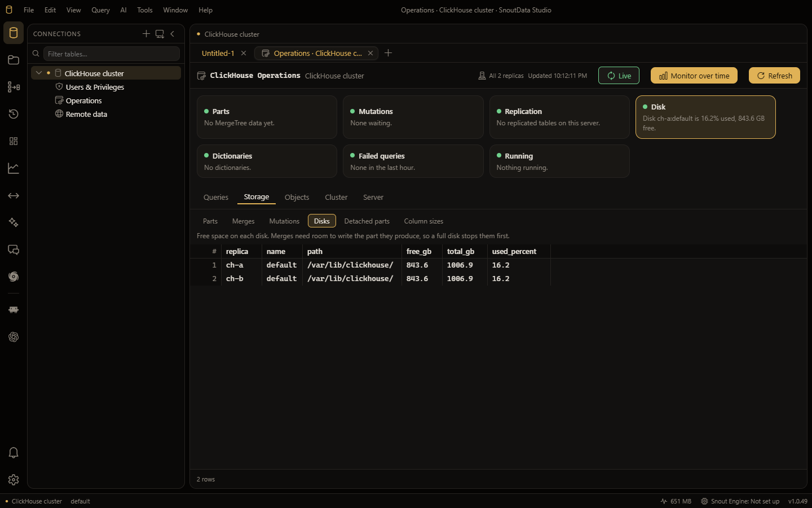
Task: Open the schema migration sidebar icon
Action: pos(14,87)
